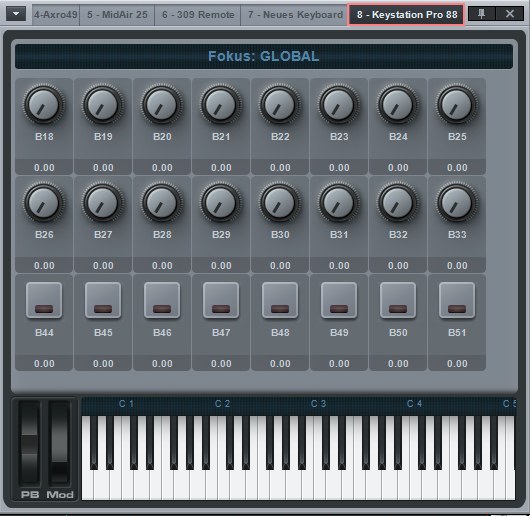Select the 8 - Keystation Pro 88 tab
Screen dimensions: 530x516
(x=407, y=15)
